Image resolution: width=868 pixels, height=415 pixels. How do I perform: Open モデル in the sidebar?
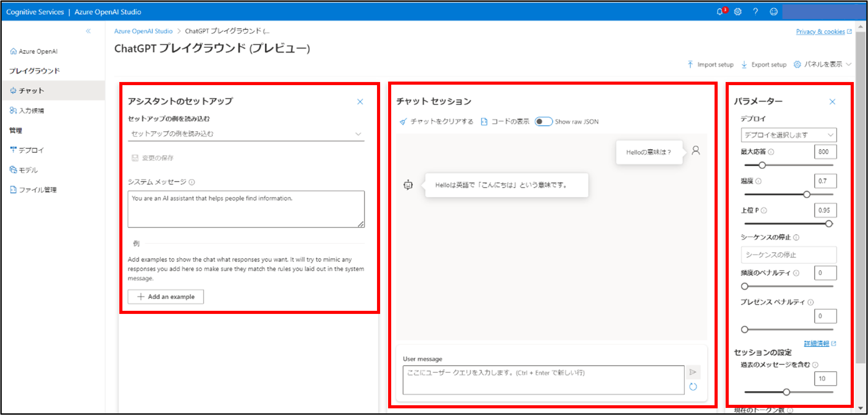tap(28, 170)
